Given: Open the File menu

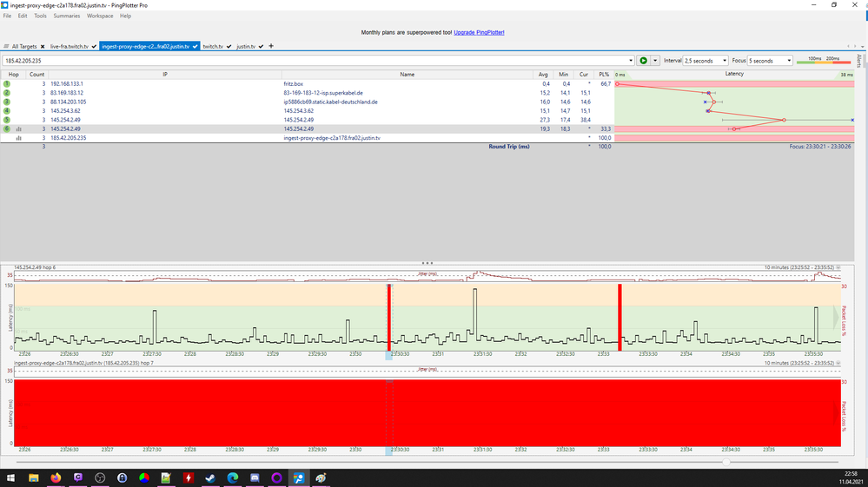Looking at the screenshot, I should point(7,16).
